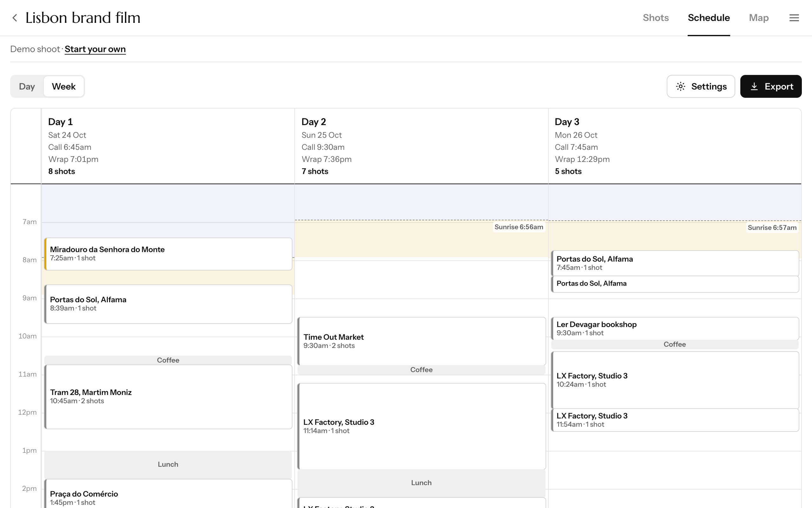The image size is (812, 508).
Task: Click the Day 2 Lunch break
Action: 422,483
